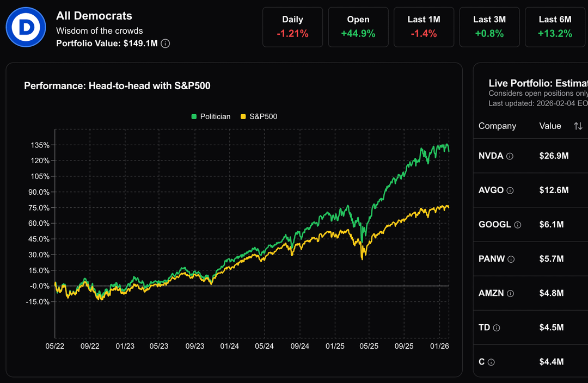This screenshot has width=588, height=383.
Task: Click info icon next to NVDA
Action: click(510, 156)
